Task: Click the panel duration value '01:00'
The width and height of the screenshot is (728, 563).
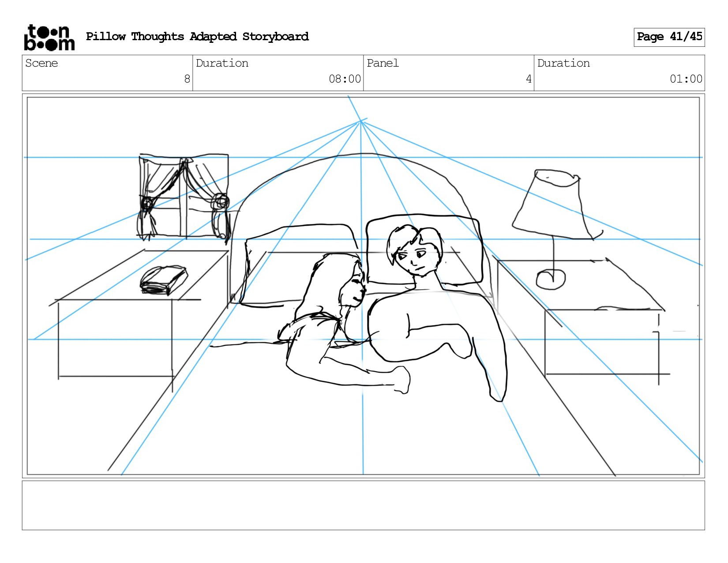Action: 686,79
